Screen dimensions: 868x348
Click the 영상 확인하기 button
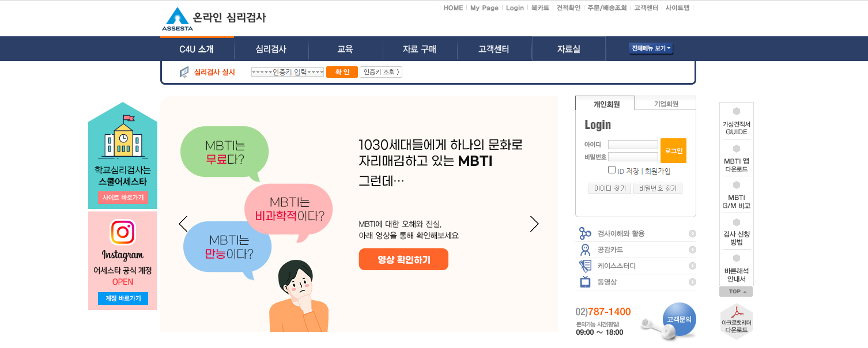[x=403, y=259]
